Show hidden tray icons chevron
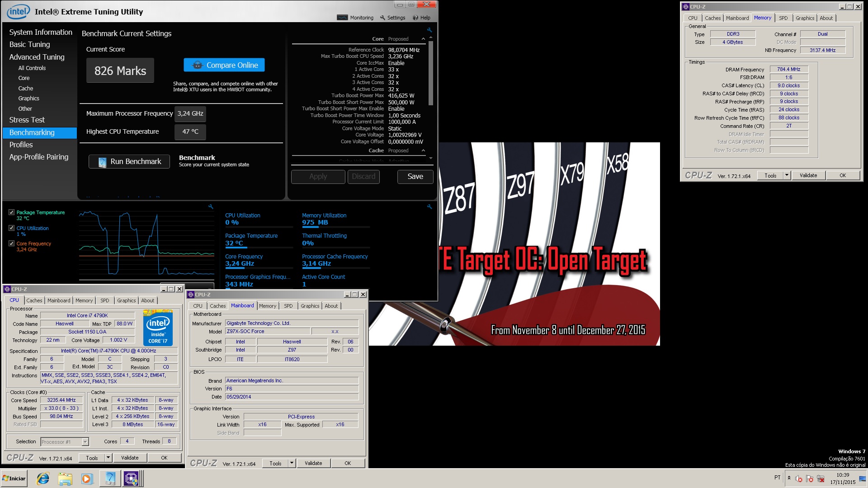This screenshot has width=868, height=488. [789, 478]
